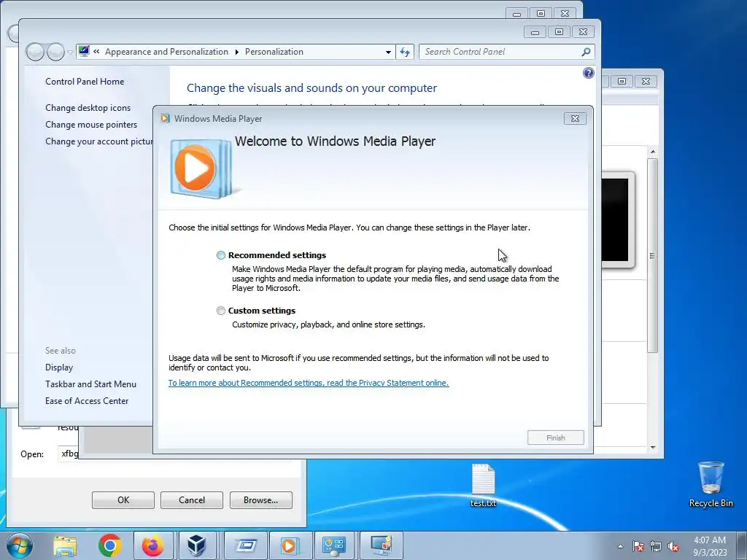The width and height of the screenshot is (747, 560).
Task: Click the Finish button in Media Player
Action: coord(555,437)
